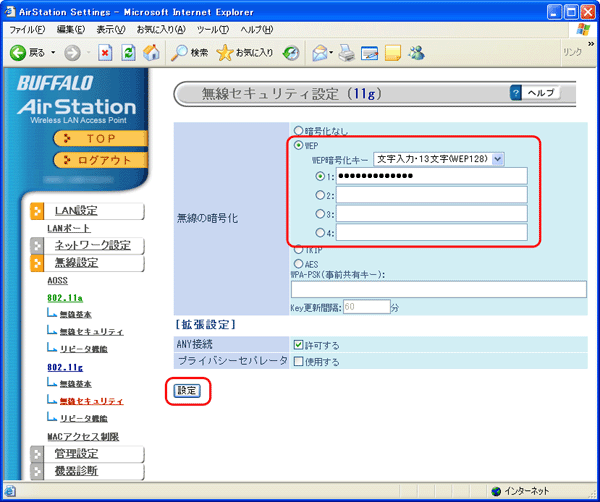This screenshot has height=502, width=600.
Task: Open the WEP暗号化キー type dropdown
Action: (439, 159)
